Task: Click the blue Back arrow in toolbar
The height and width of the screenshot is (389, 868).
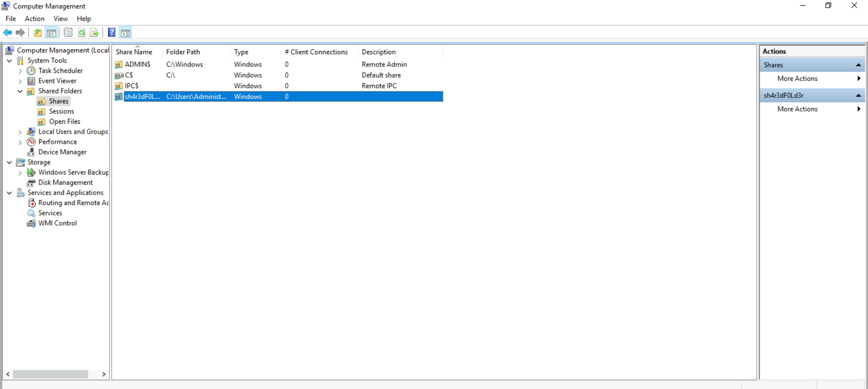Action: [x=7, y=33]
